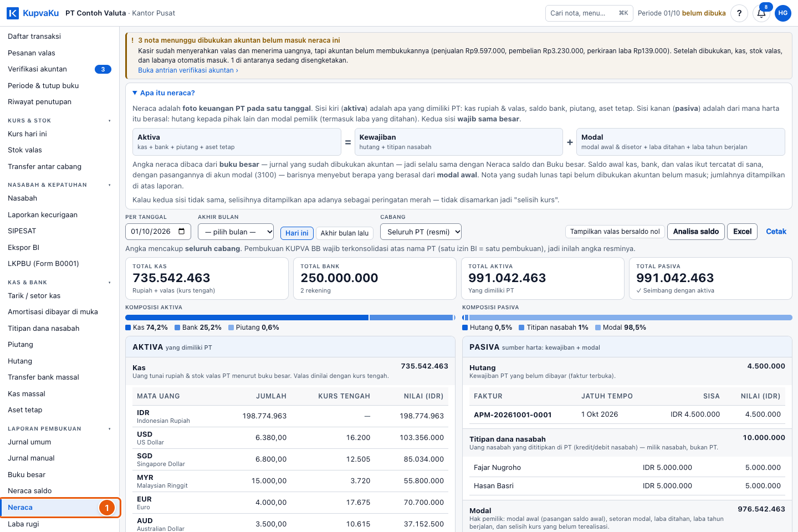Viewport: 798px width, 532px height.
Task: Collapse the Nasabah & Kepatuhan section
Action: 59,185
